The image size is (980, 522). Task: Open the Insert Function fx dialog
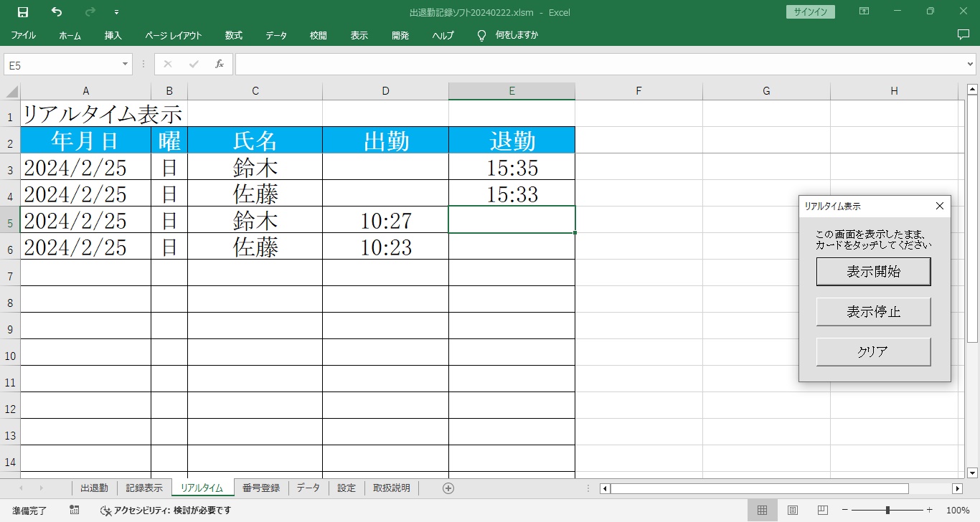click(220, 65)
